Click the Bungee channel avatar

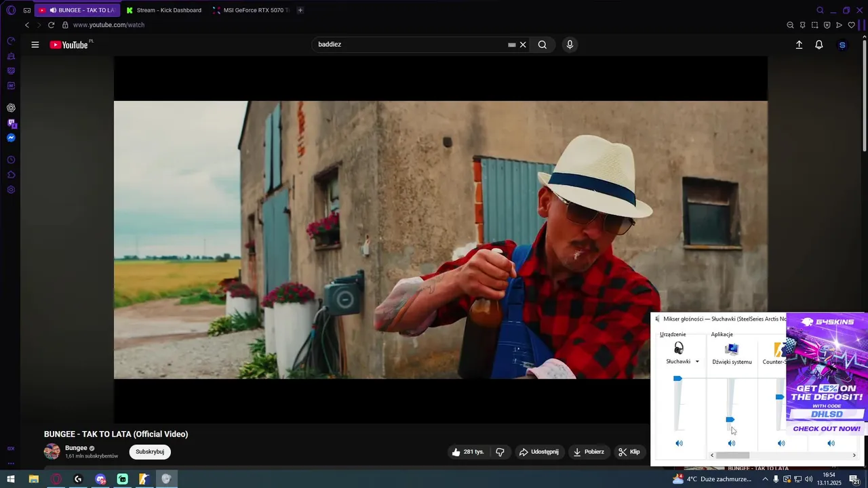pos(52,452)
